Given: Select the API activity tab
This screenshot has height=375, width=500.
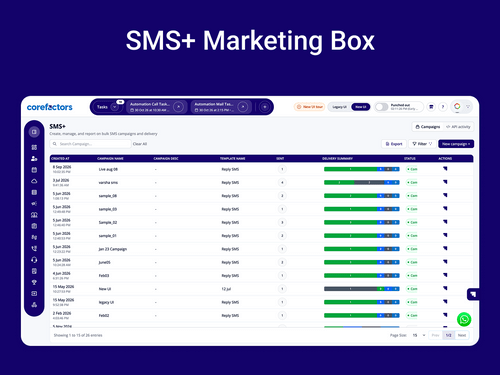Looking at the screenshot, I should (458, 127).
